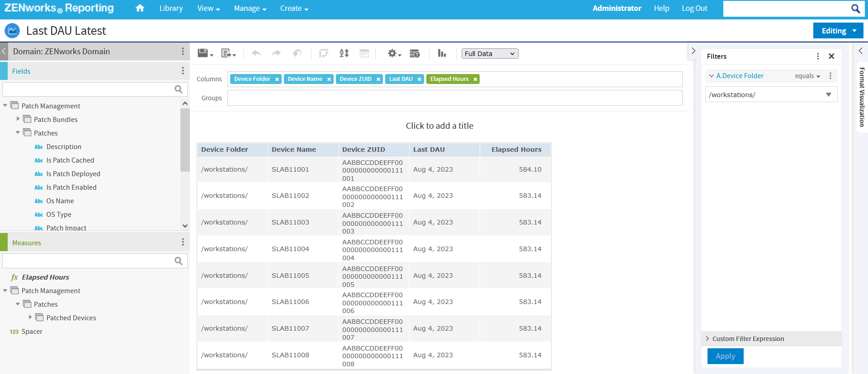Click the Fields search input box
Image resolution: width=868 pixels, height=374 pixels.
(88, 89)
